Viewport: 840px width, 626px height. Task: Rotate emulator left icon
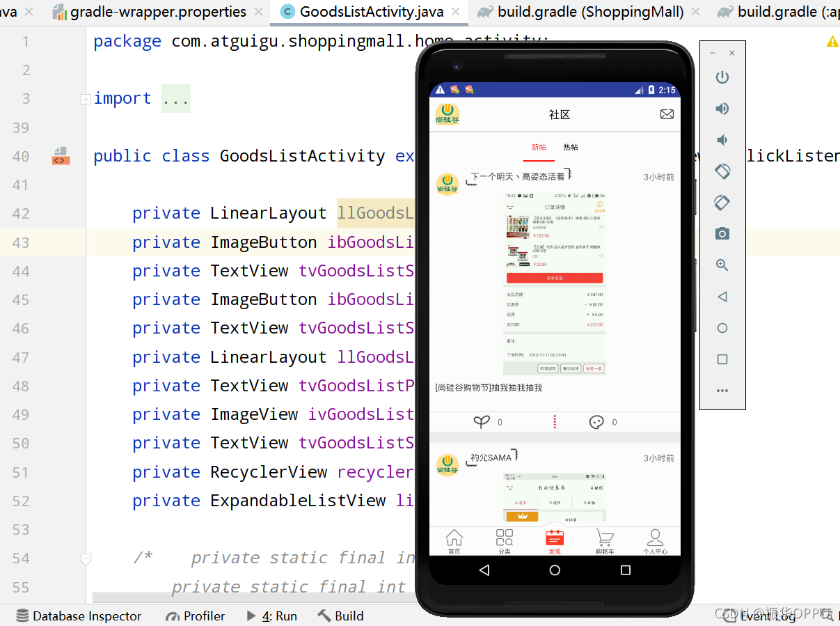[x=722, y=171]
